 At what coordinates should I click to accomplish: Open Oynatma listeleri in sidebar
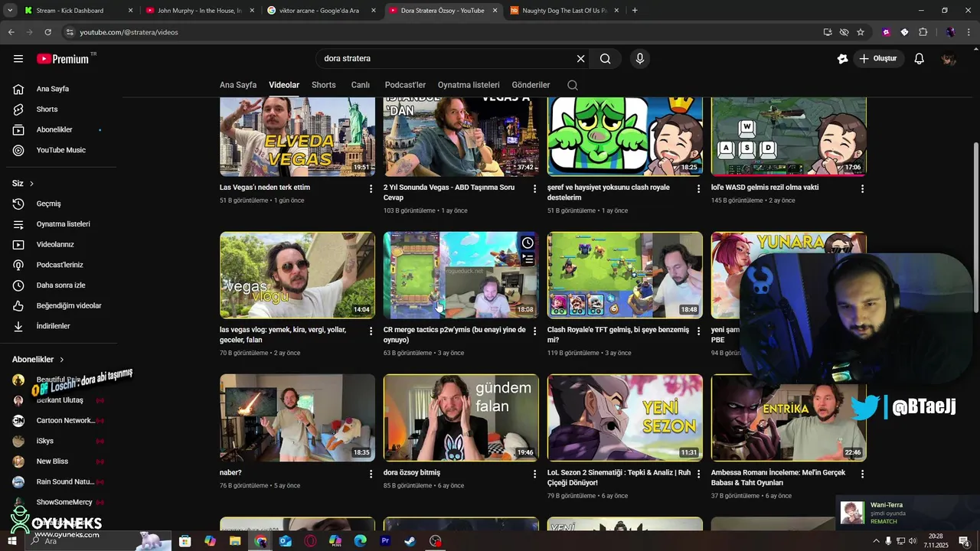61,224
